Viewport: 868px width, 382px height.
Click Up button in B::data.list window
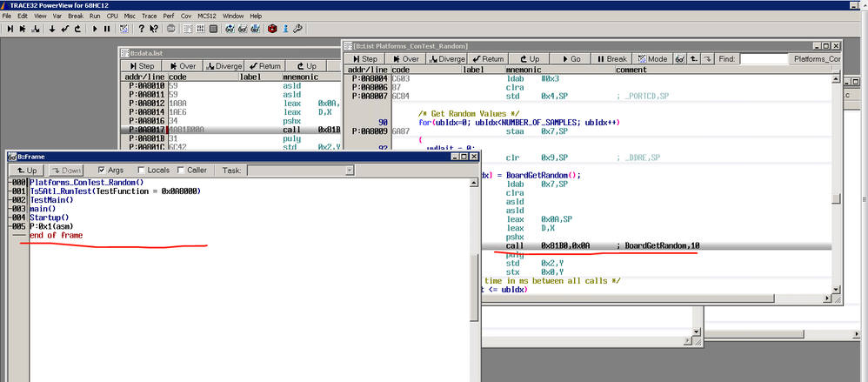(x=306, y=66)
